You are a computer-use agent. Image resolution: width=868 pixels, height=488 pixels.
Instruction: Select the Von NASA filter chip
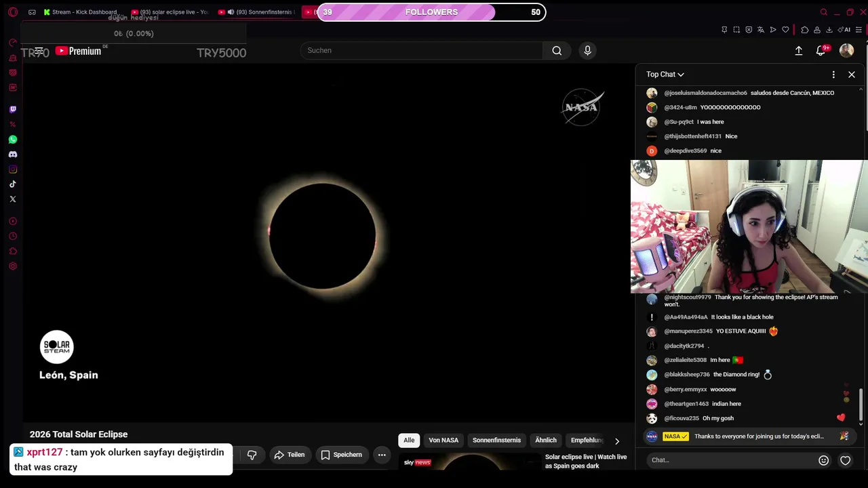pyautogui.click(x=443, y=441)
